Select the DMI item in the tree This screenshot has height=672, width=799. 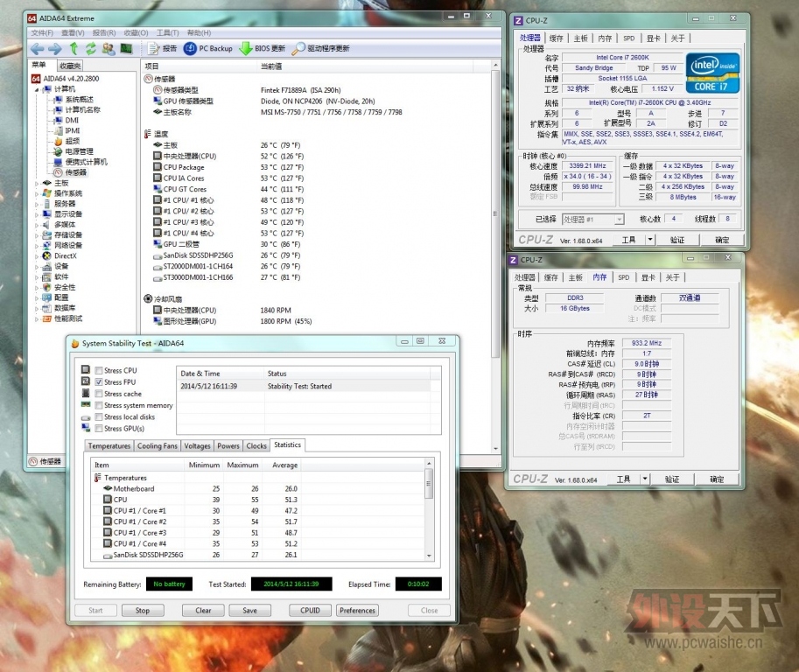[x=72, y=120]
